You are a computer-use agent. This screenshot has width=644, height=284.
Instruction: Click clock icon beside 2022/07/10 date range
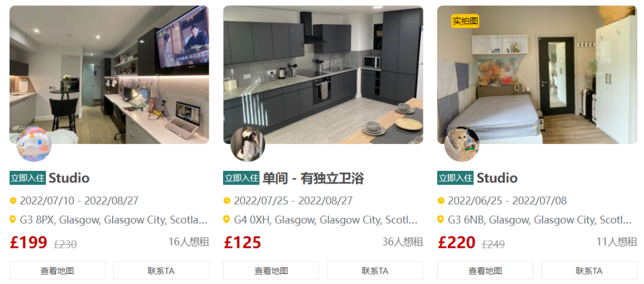13,201
